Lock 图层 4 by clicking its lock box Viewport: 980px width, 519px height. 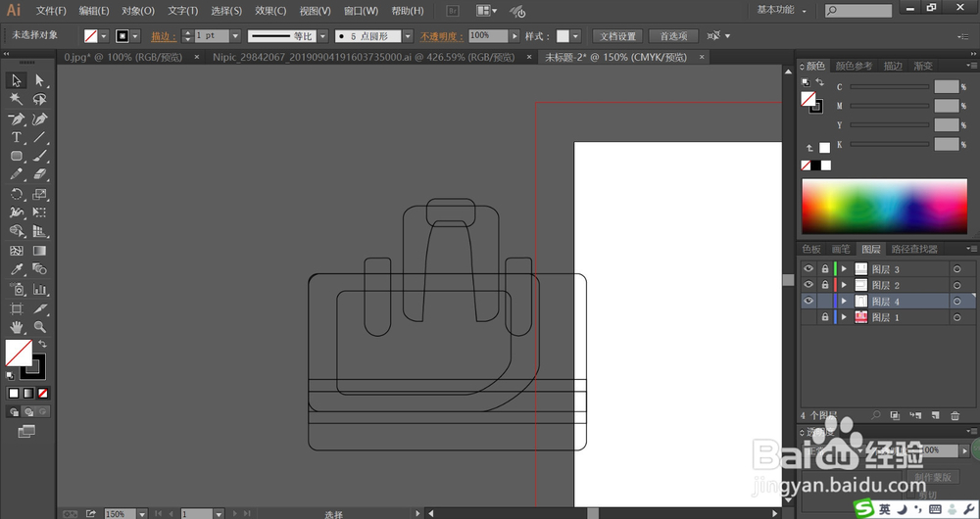click(x=825, y=301)
